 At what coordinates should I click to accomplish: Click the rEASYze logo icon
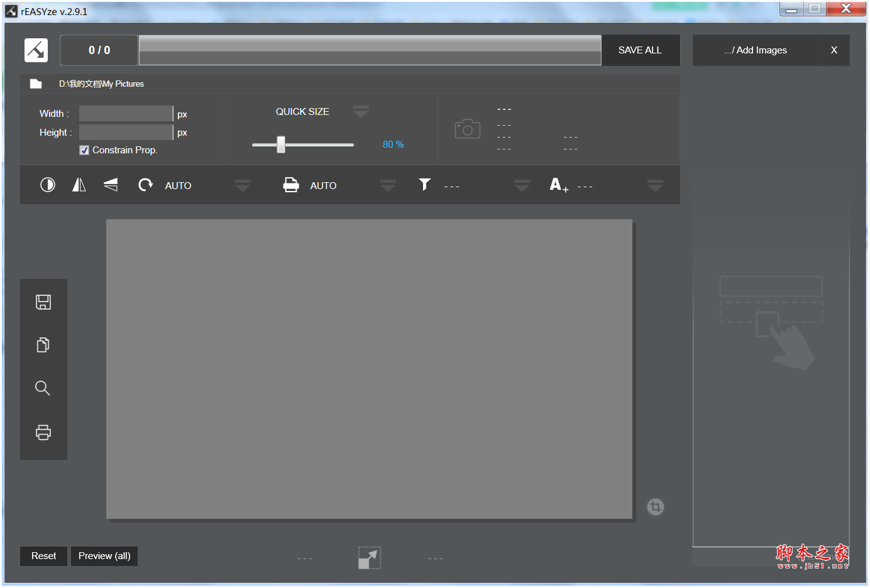36,50
